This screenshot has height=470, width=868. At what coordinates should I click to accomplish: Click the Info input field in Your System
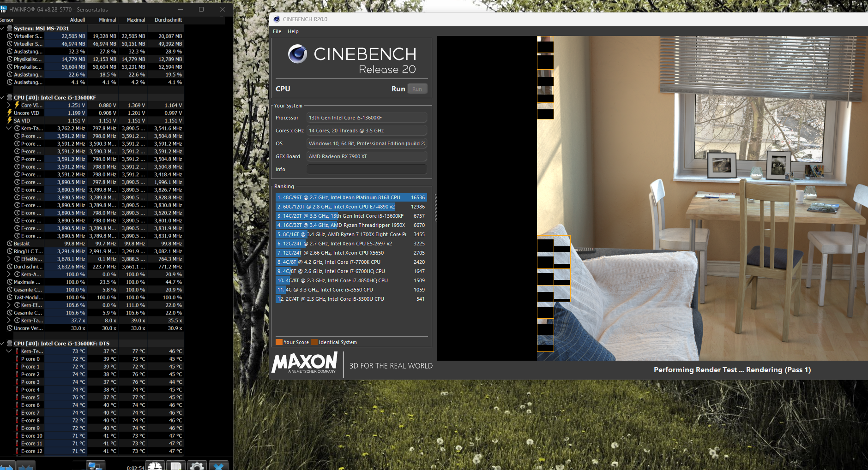(x=367, y=169)
